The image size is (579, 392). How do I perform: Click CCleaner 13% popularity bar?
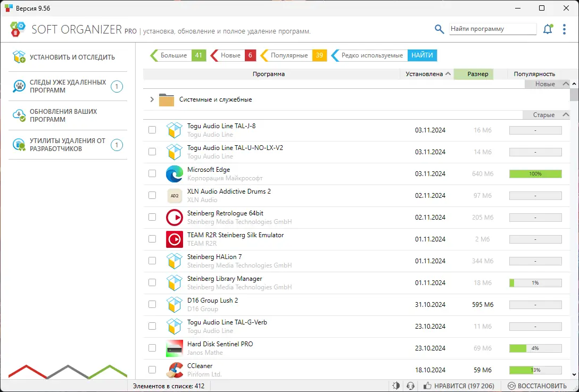535,370
